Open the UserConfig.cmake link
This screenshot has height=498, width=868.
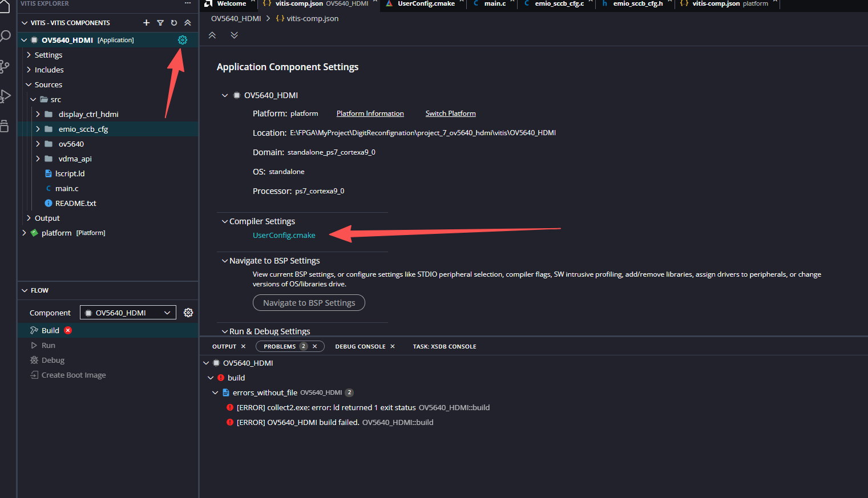pyautogui.click(x=284, y=235)
